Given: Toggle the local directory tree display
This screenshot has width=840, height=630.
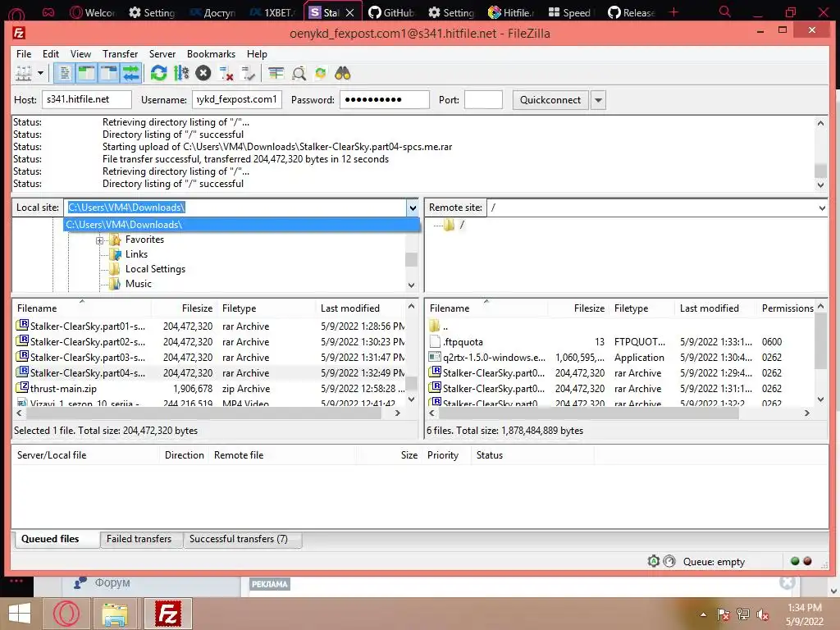Looking at the screenshot, I should (86, 73).
